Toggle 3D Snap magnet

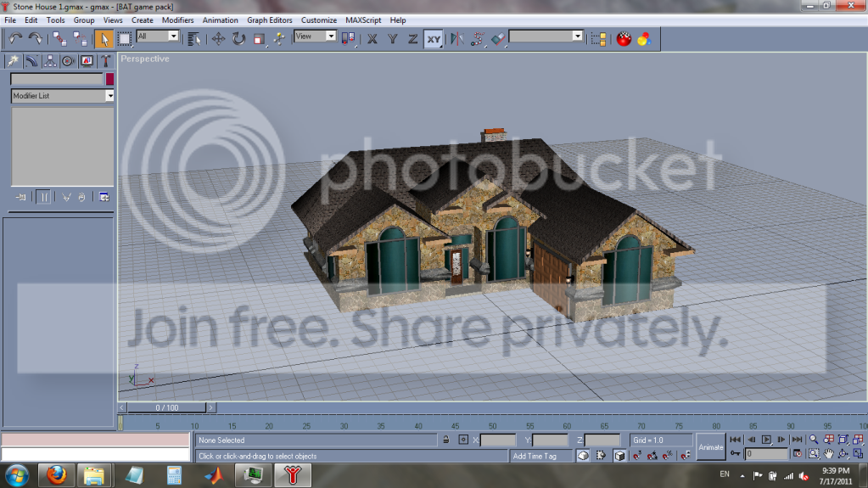pyautogui.click(x=637, y=455)
